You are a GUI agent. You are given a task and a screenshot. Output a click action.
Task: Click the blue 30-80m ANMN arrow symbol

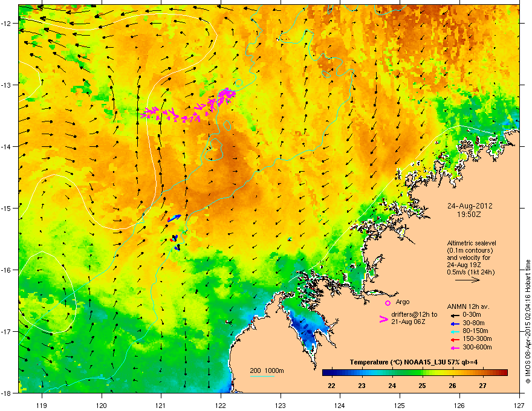[455, 323]
